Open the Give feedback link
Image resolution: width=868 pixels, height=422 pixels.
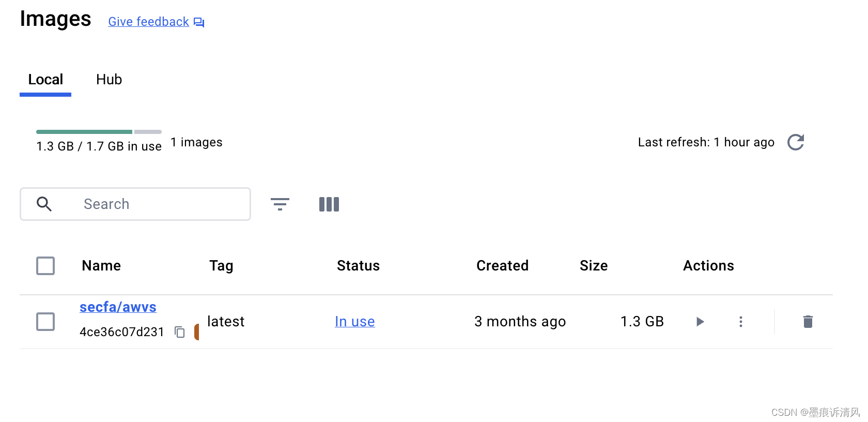(x=148, y=22)
